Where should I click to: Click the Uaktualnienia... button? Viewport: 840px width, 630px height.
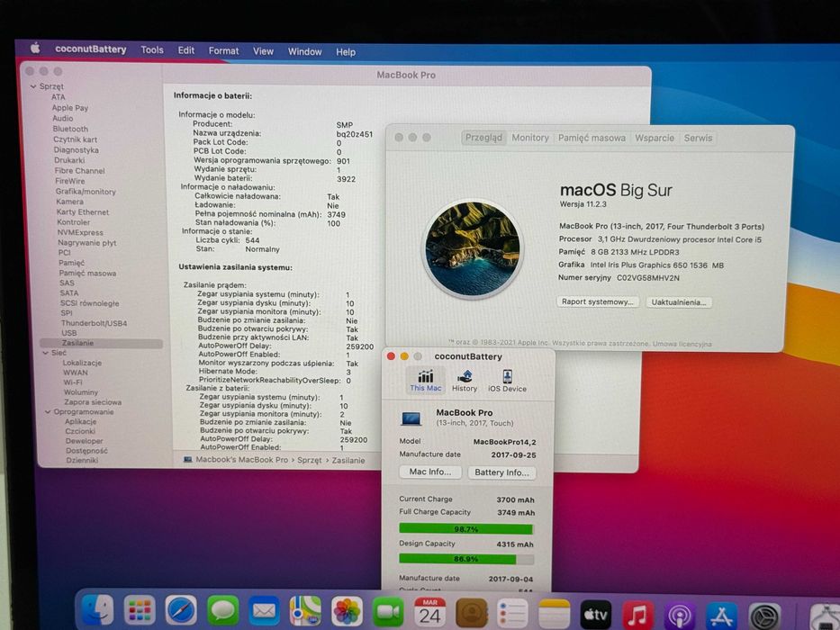679,302
